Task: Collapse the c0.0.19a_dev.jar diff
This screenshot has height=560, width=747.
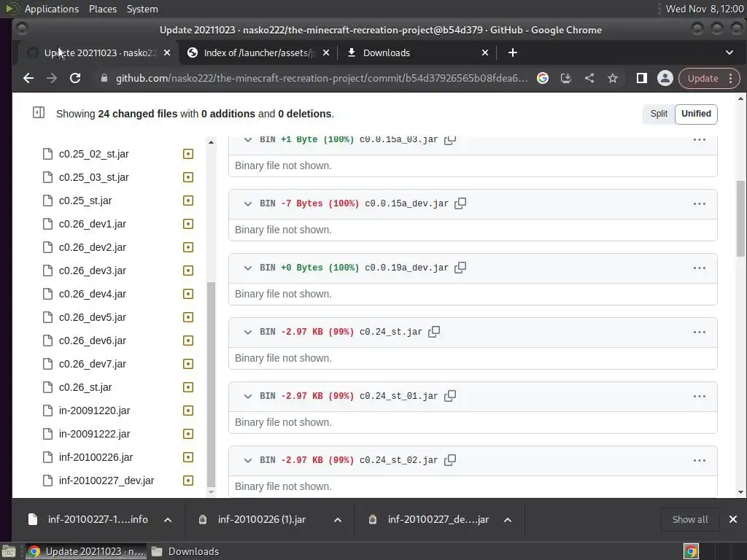Action: [248, 268]
